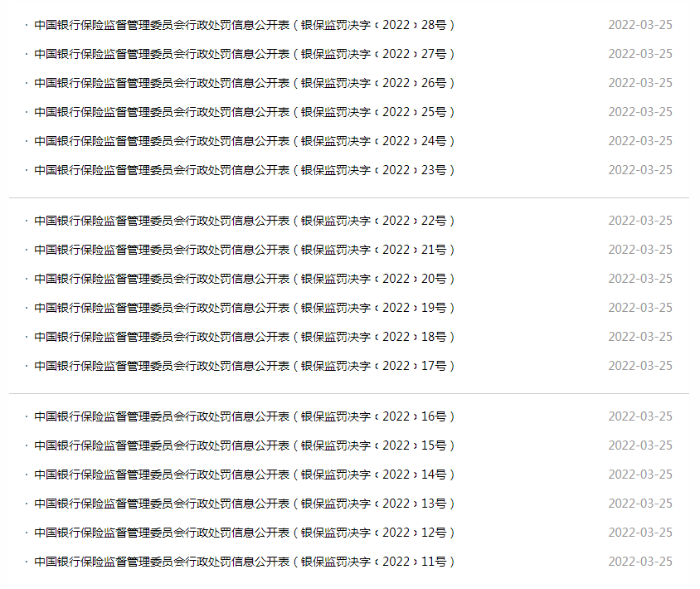Click the 2022-03-25 date beside notice 11号
This screenshot has width=700, height=589.
(640, 562)
